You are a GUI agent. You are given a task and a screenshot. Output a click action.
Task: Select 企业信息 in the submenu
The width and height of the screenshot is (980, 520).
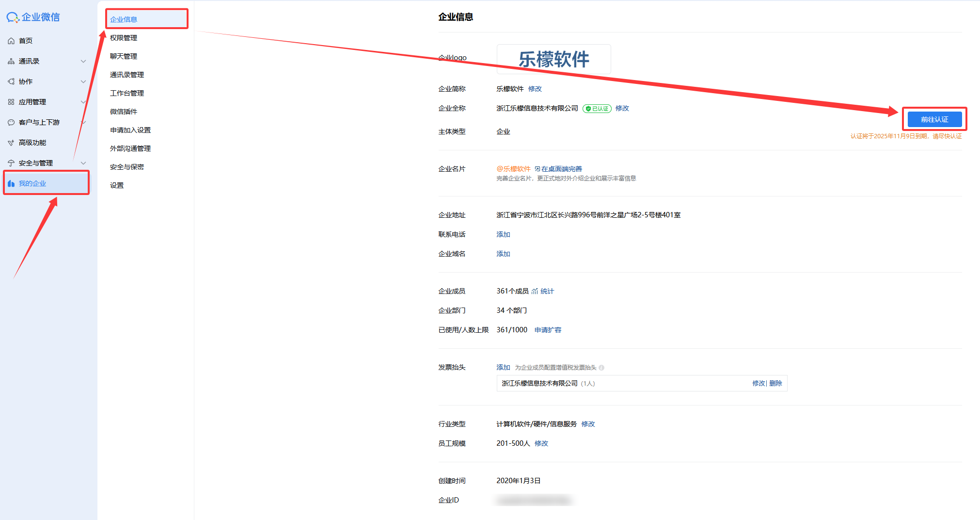click(146, 19)
